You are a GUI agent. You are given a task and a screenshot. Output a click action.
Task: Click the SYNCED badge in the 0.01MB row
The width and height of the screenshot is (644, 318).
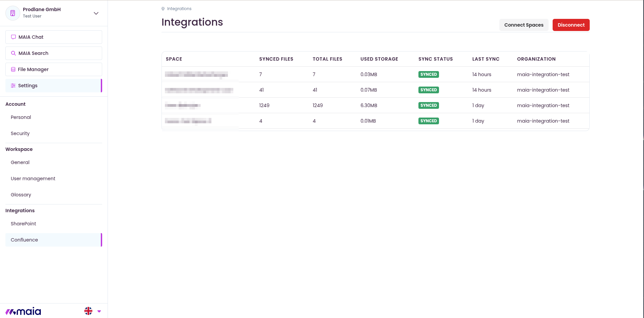[x=429, y=121]
